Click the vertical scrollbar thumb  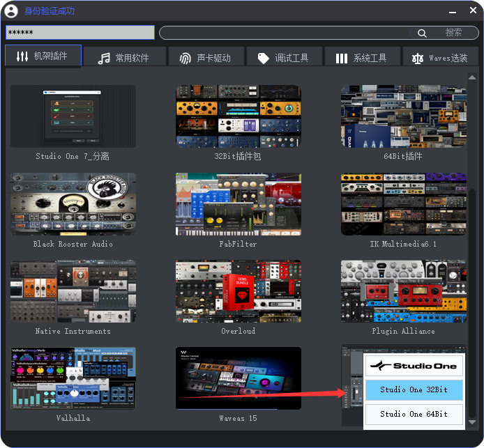tap(472, 303)
